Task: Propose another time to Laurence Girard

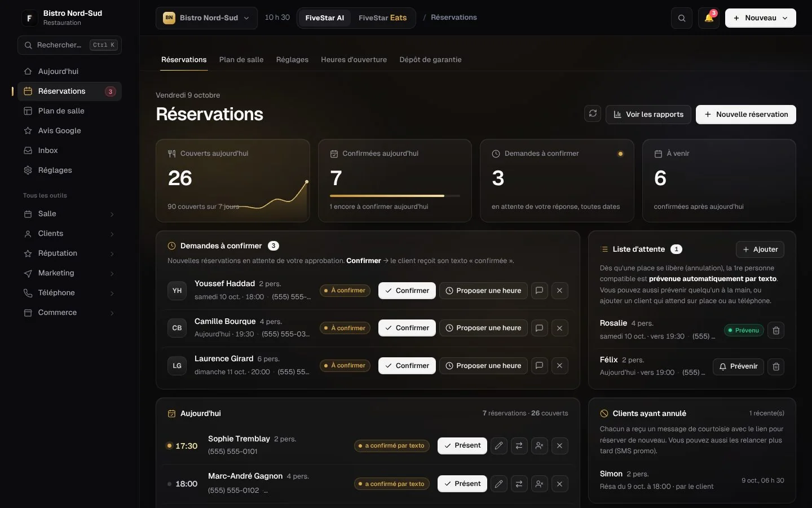Action: tap(483, 366)
